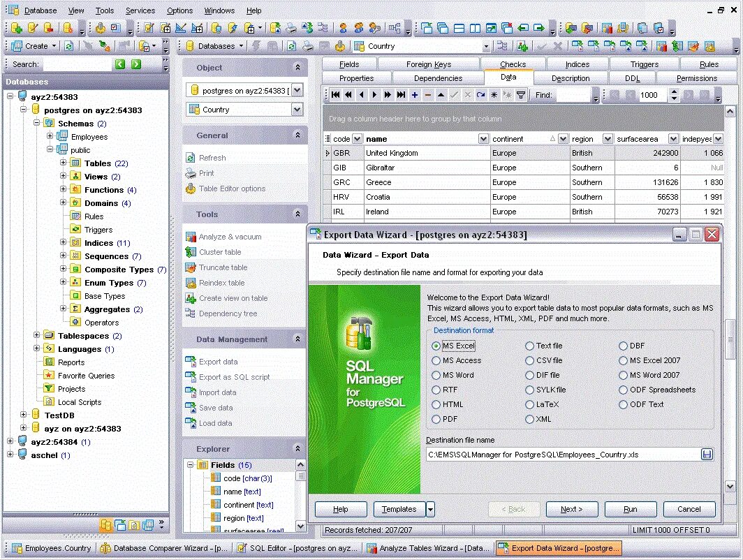This screenshot has width=743, height=560.
Task: Switch to the DDL tab
Action: coord(632,78)
